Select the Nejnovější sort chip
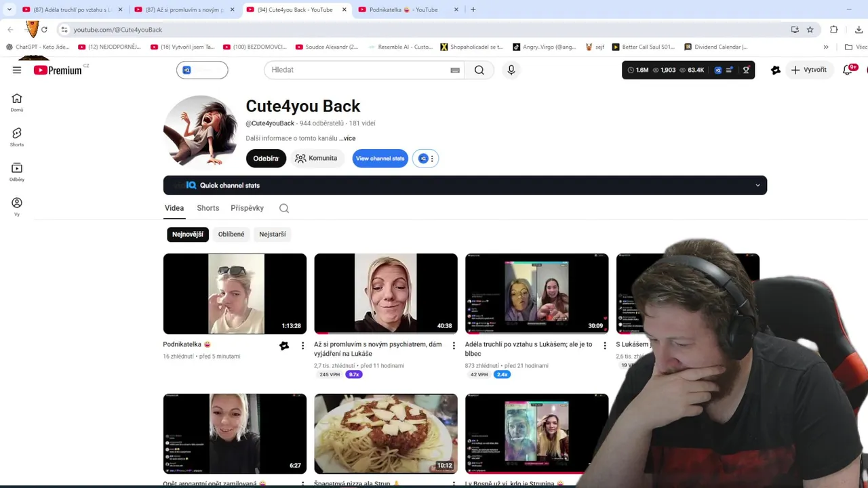Image resolution: width=868 pixels, height=488 pixels. tap(187, 235)
